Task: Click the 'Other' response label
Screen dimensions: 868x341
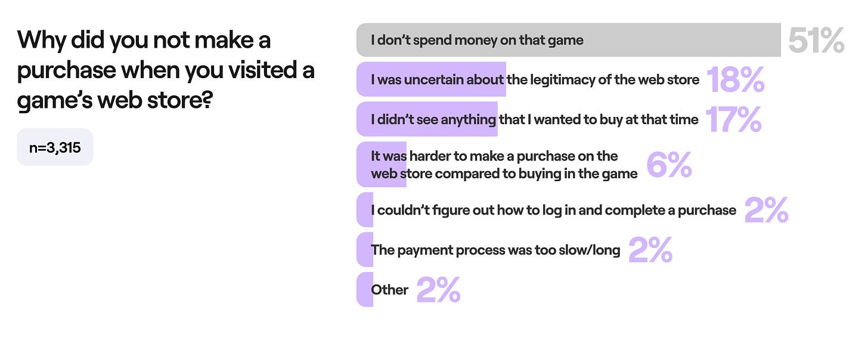Action: (389, 290)
